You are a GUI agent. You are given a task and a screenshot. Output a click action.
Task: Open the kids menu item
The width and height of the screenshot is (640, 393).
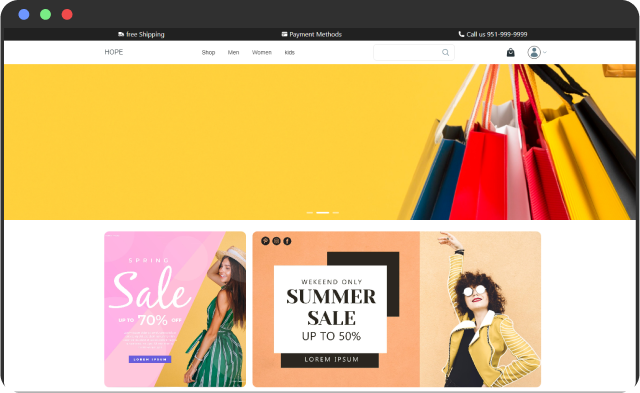click(x=289, y=52)
